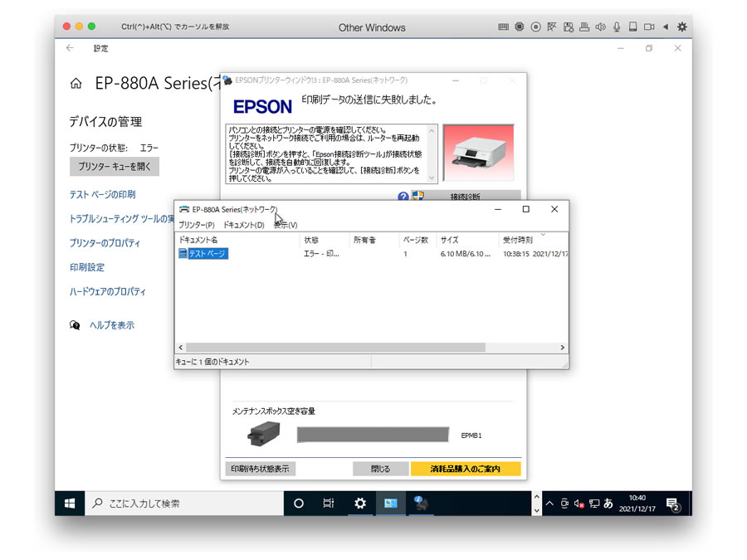The image size is (747, 560).
Task: Click the horizontal scrollbar in print queue
Action: 335,348
